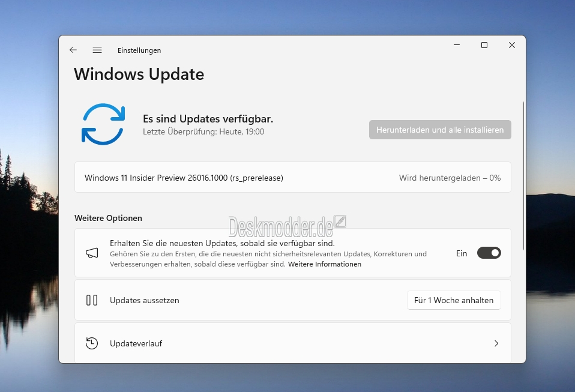Click the Einstellungen window title

[139, 50]
